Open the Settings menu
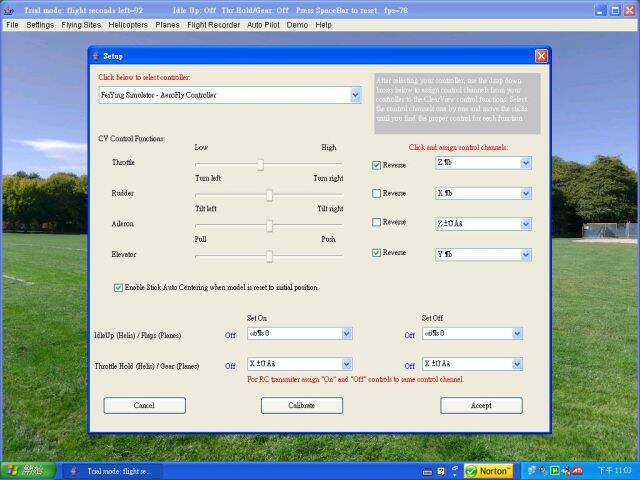Viewport: 640px width, 480px height. point(40,25)
